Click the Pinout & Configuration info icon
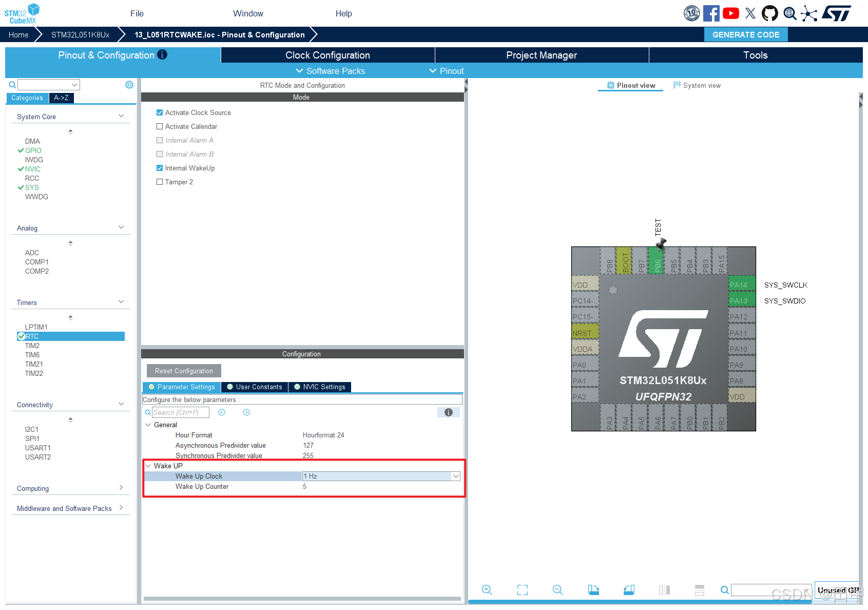The height and width of the screenshot is (610, 868). click(162, 54)
